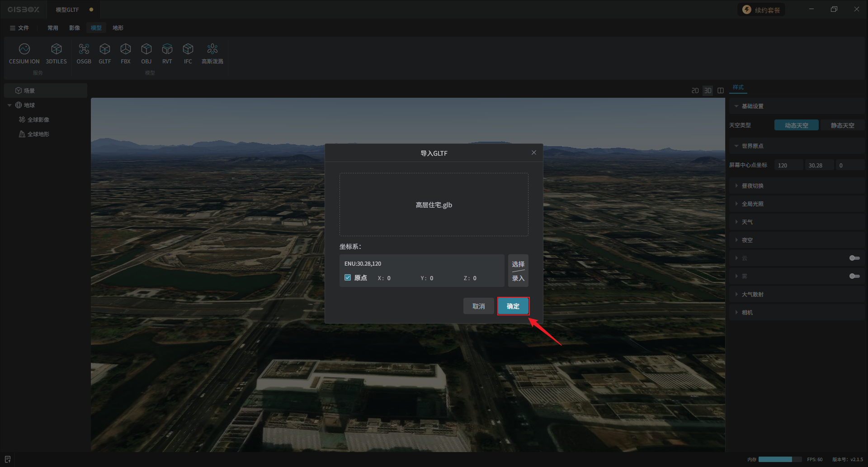This screenshot has height=467, width=868.
Task: Choose the OBJ import tool
Action: coord(146,49)
